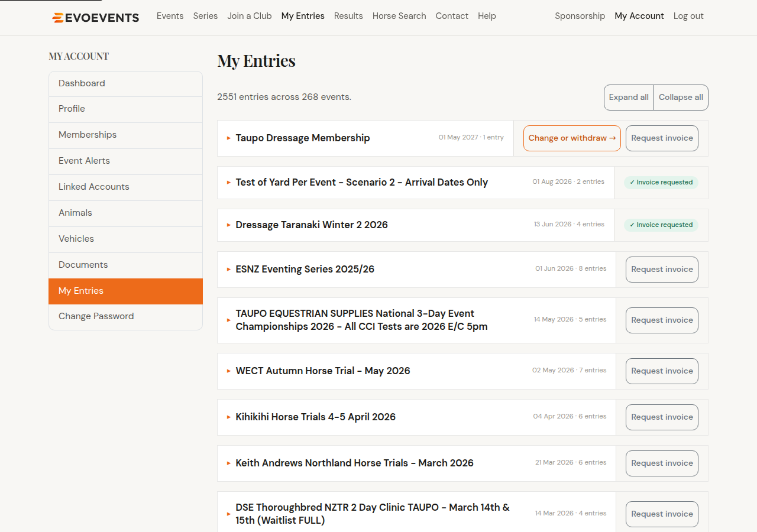Image resolution: width=757 pixels, height=532 pixels.
Task: Request invoice for TAUPO EQUESTRIAN SUPPLIES event
Action: click(662, 320)
